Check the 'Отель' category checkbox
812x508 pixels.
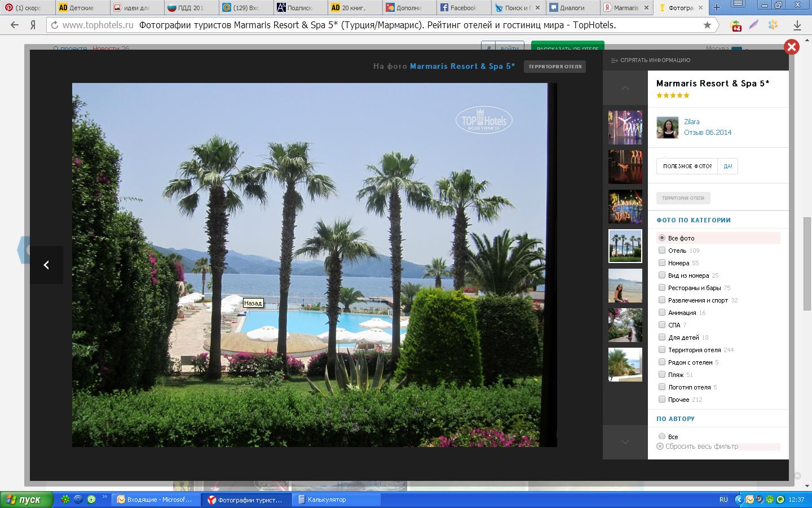662,250
